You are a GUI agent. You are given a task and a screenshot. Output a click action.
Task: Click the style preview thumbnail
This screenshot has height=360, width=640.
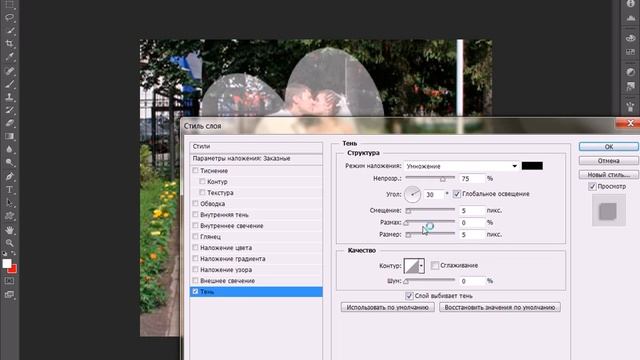608,211
